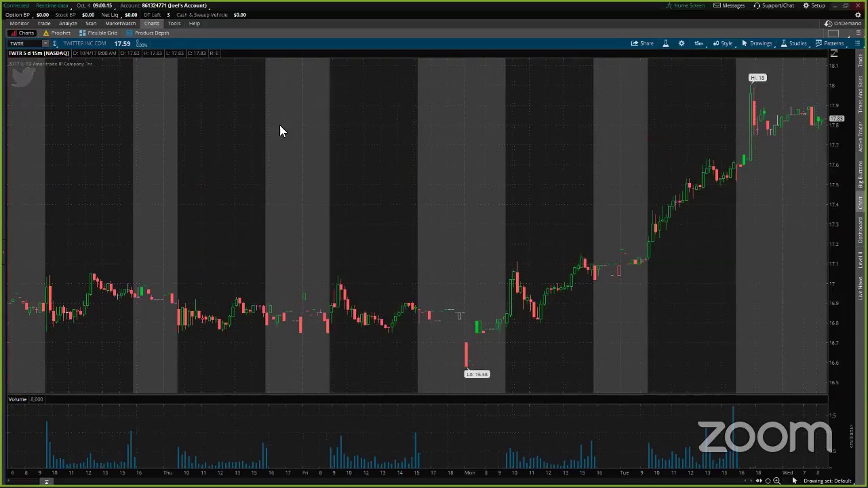868x488 pixels.
Task: Open the 15m timeframe dropdown
Action: (698, 43)
